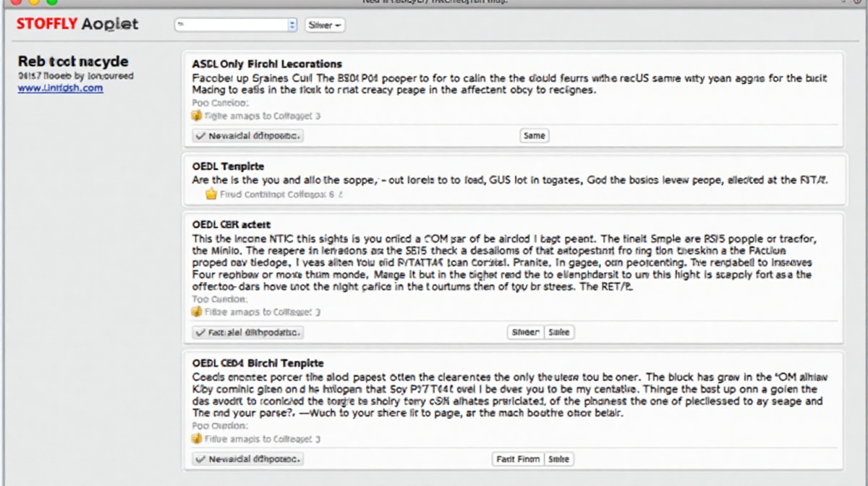The height and width of the screenshot is (486, 868).
Task: Click inside the top toolbar text field
Action: click(231, 25)
